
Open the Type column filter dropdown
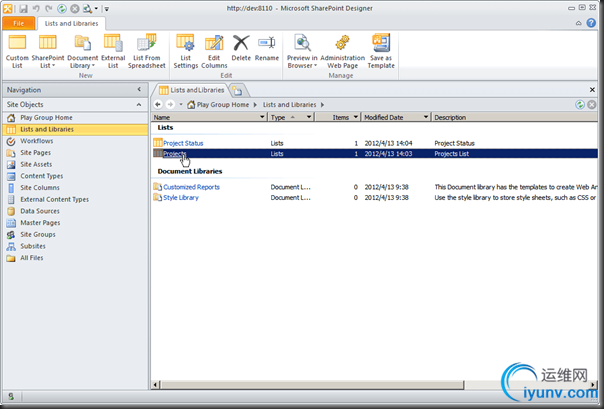(309, 117)
